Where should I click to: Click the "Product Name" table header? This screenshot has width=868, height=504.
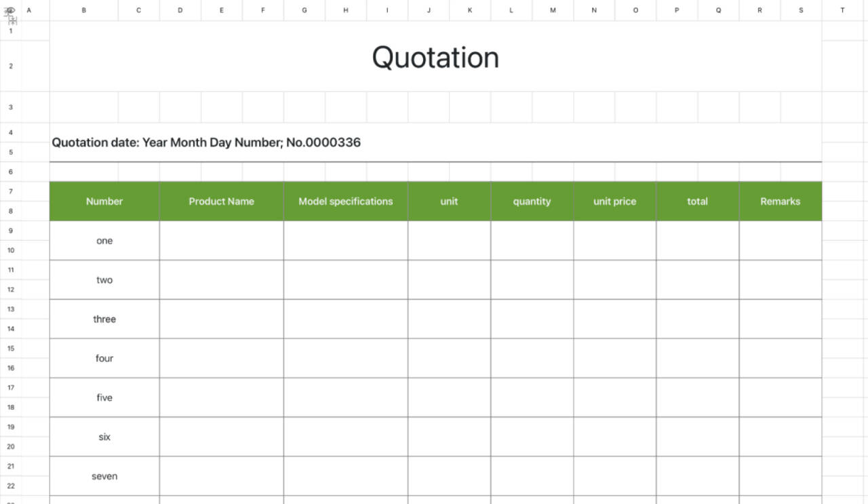click(x=222, y=201)
